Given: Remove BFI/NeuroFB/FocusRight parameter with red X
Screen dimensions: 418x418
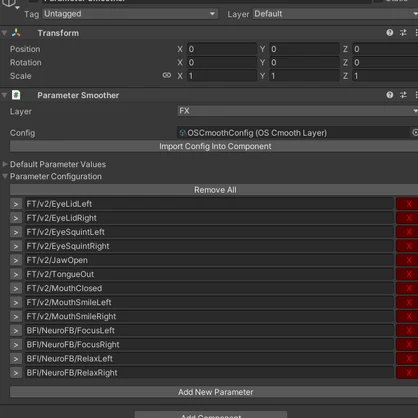Looking at the screenshot, I should 407,345.
